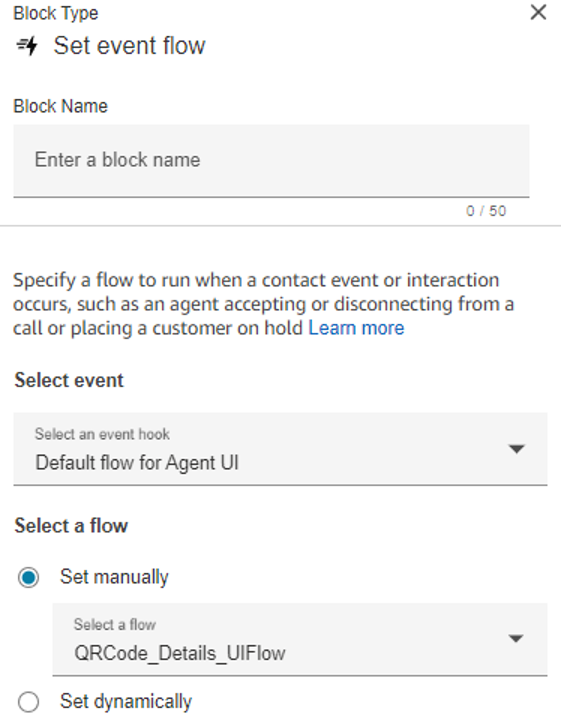Open the Select an event hook dropdown

click(280, 449)
